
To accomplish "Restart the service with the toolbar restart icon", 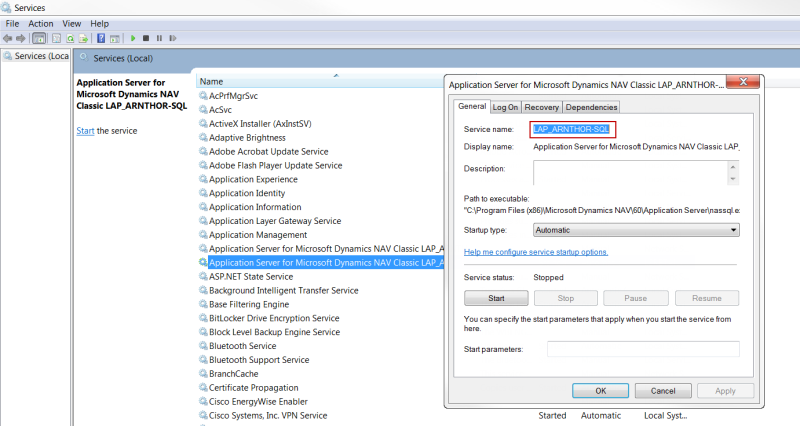I will click(x=173, y=38).
